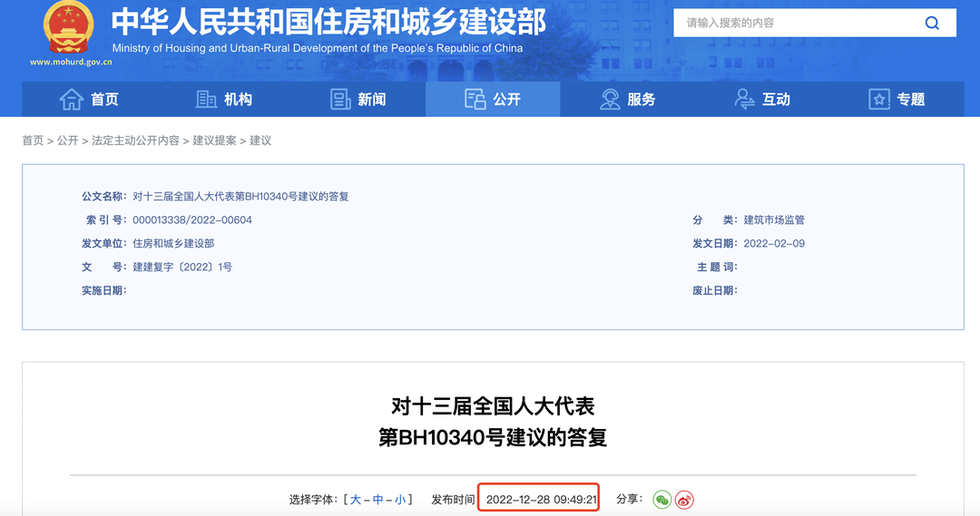Click the people icon for 互动

click(745, 100)
